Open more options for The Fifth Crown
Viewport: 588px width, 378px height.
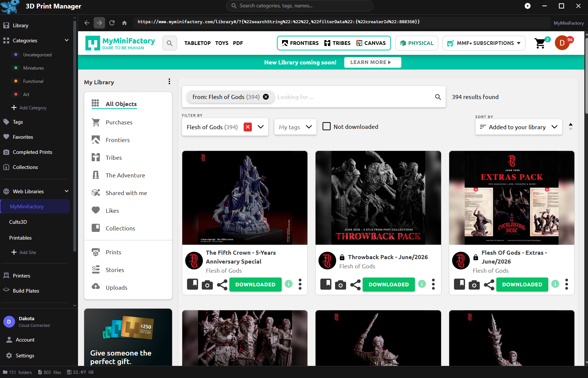click(x=300, y=284)
